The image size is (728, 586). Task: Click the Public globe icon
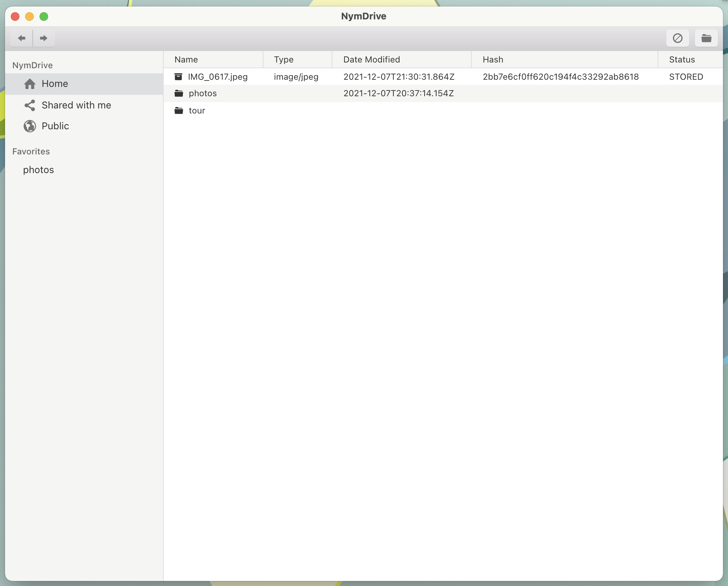[30, 126]
